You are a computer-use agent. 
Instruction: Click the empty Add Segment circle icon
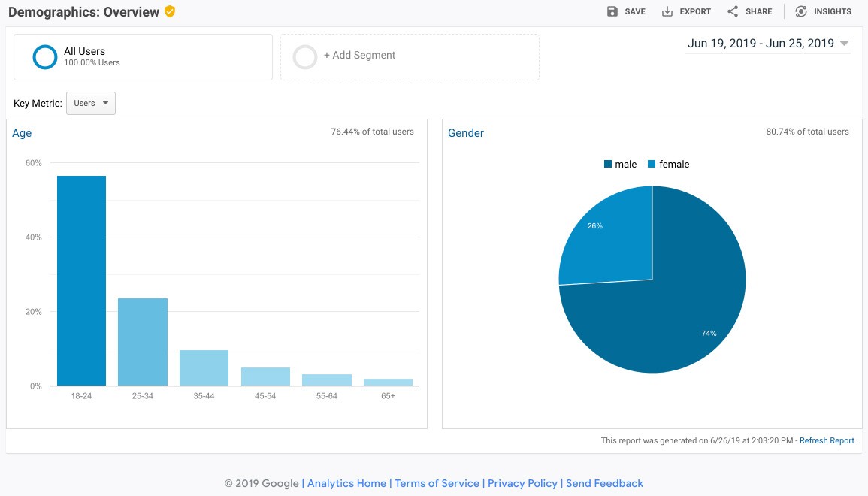pos(304,57)
